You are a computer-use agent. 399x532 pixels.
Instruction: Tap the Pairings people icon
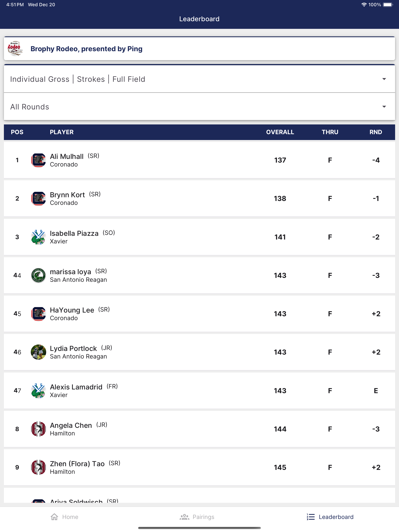tap(184, 517)
